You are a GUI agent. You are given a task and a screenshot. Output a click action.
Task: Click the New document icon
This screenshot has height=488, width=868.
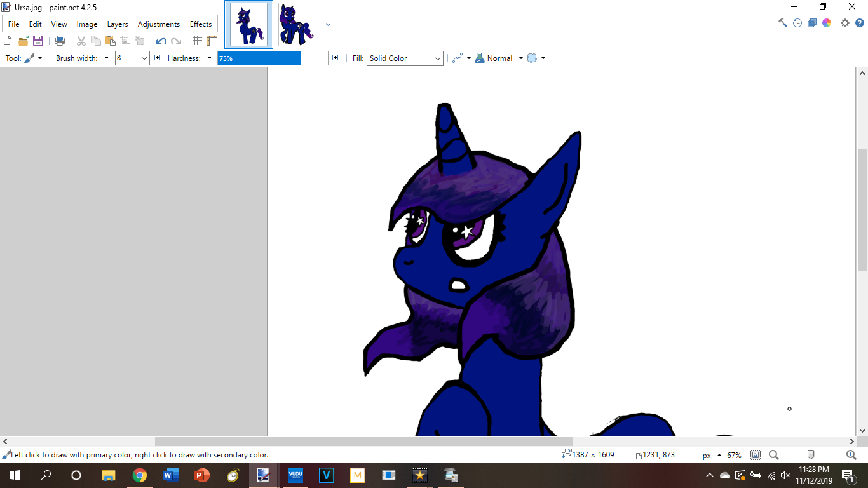8,41
